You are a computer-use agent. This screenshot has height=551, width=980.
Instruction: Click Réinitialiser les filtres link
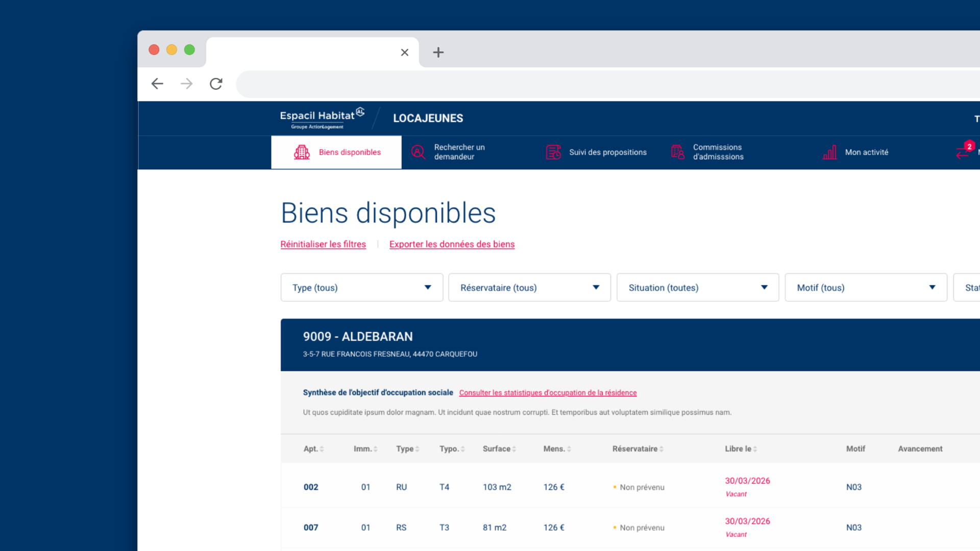(x=323, y=244)
